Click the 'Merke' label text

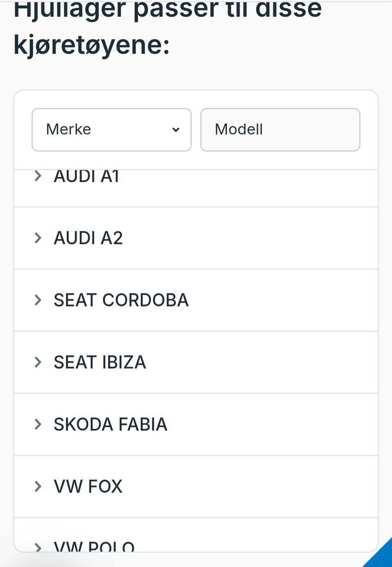point(69,129)
